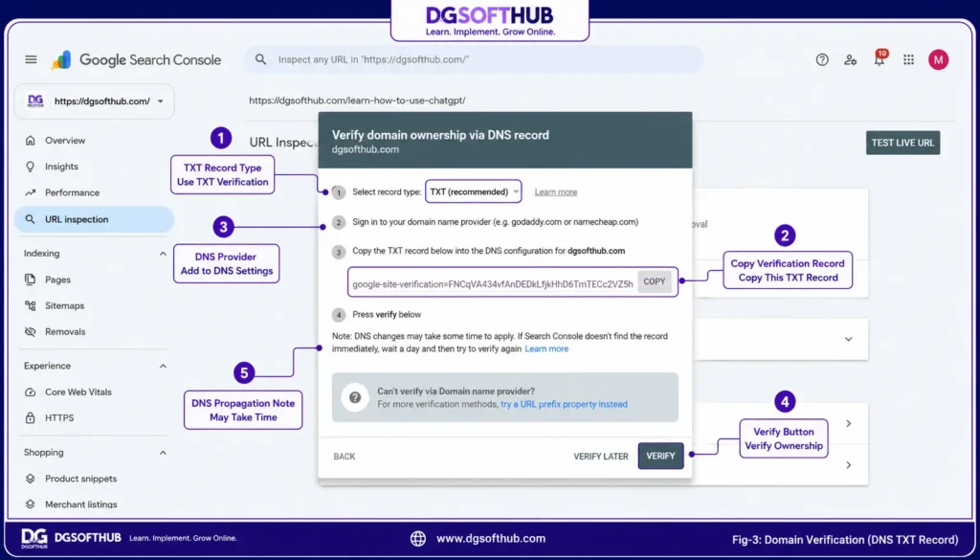
Task: Open the Google apps grid
Action: click(909, 59)
